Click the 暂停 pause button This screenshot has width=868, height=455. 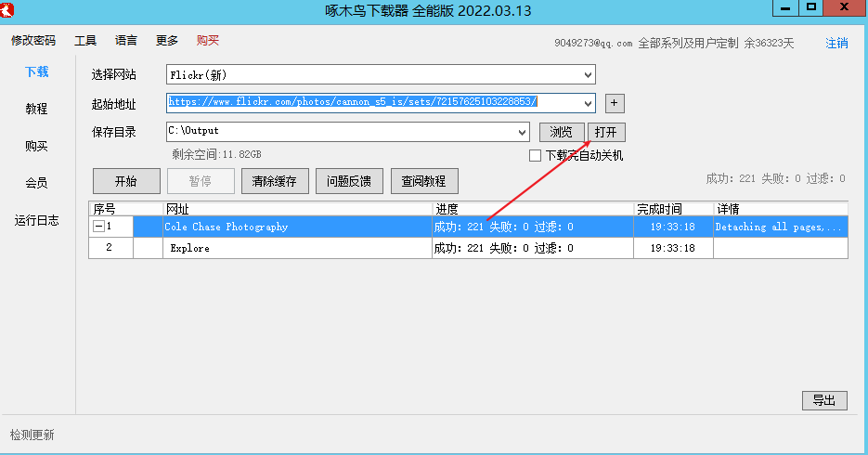(x=201, y=181)
